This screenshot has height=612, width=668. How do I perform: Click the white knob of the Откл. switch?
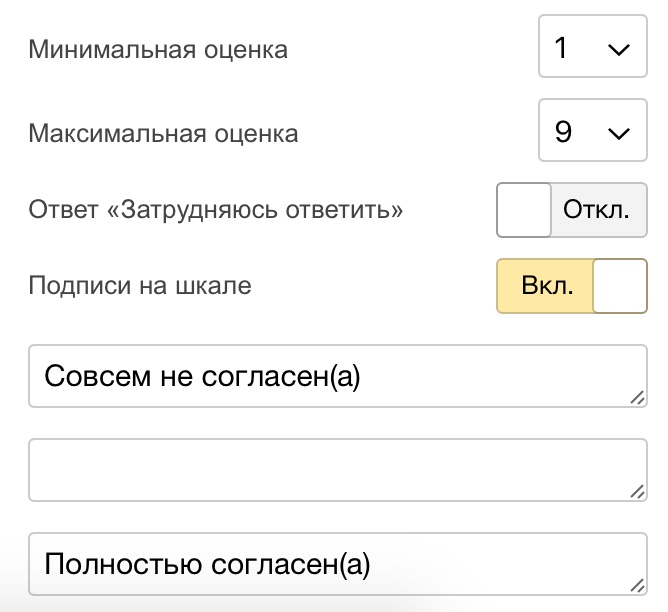click(x=524, y=210)
